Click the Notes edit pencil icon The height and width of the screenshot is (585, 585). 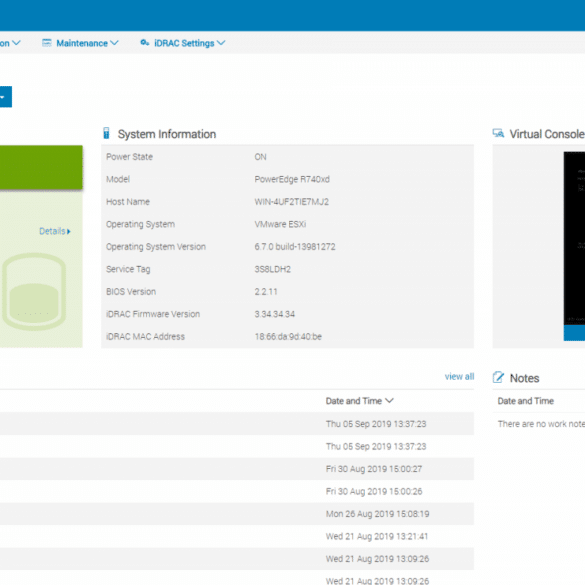click(498, 377)
